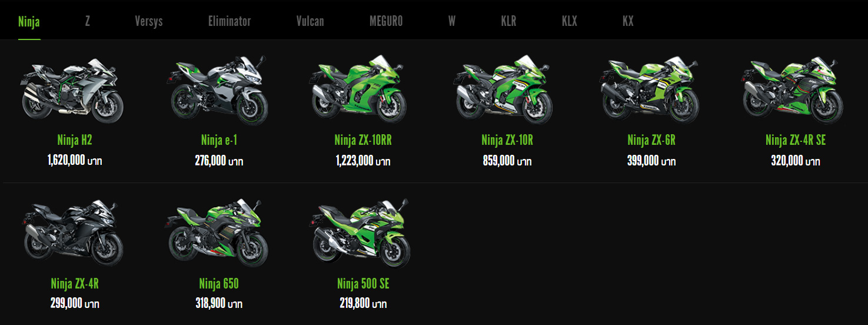The image size is (868, 325).
Task: Open the Ninja ZX-10R bike photo
Action: (507, 90)
